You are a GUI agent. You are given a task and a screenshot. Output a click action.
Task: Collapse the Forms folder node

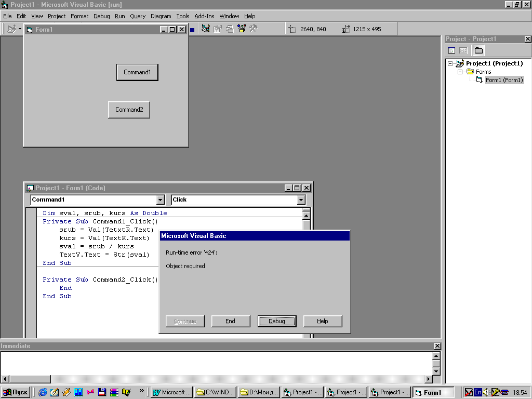click(x=460, y=72)
